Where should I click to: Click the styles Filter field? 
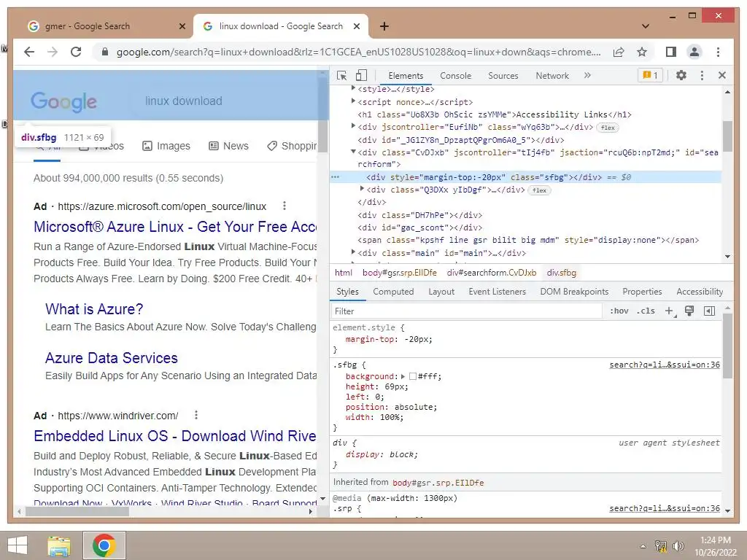pos(467,311)
